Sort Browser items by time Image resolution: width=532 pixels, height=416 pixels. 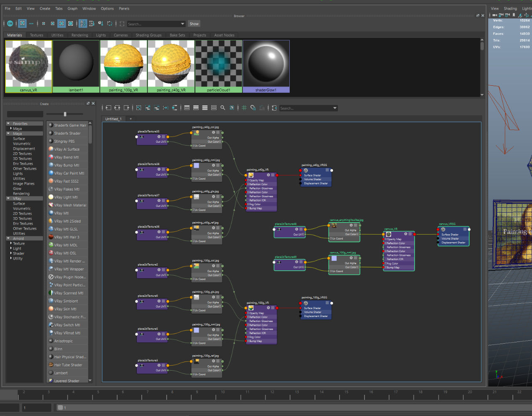click(x=101, y=24)
